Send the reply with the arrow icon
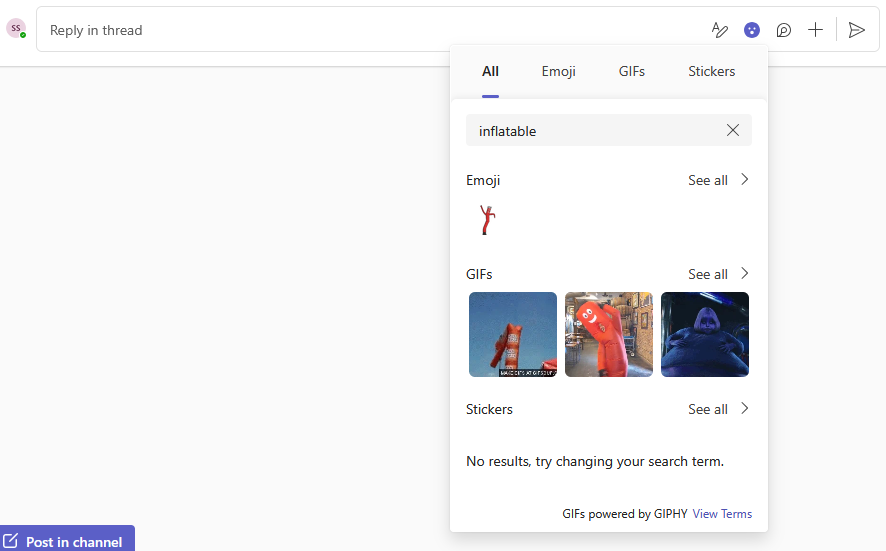 [x=856, y=30]
